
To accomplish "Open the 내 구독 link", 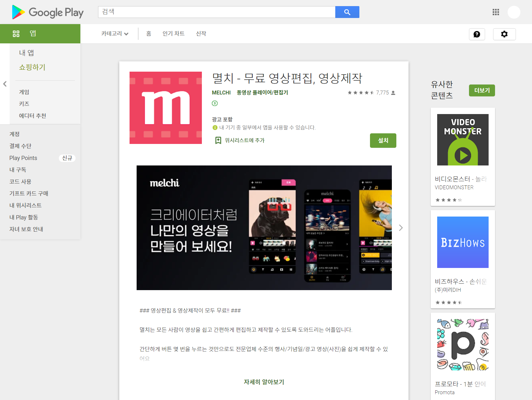I will point(18,170).
